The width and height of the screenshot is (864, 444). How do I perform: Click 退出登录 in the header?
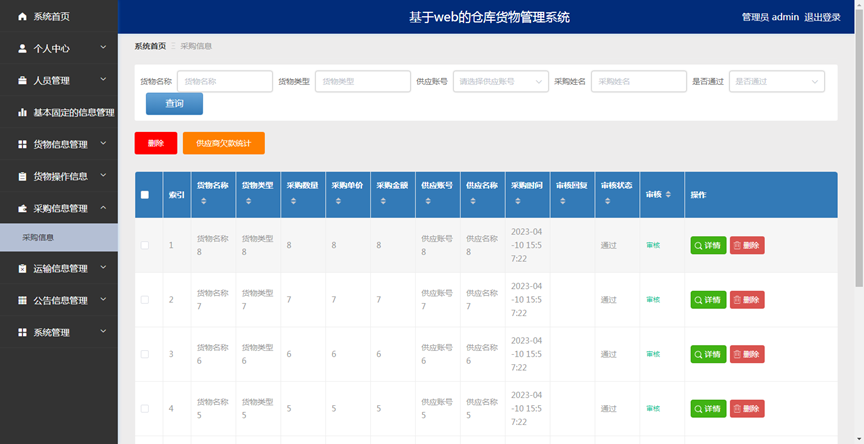822,17
